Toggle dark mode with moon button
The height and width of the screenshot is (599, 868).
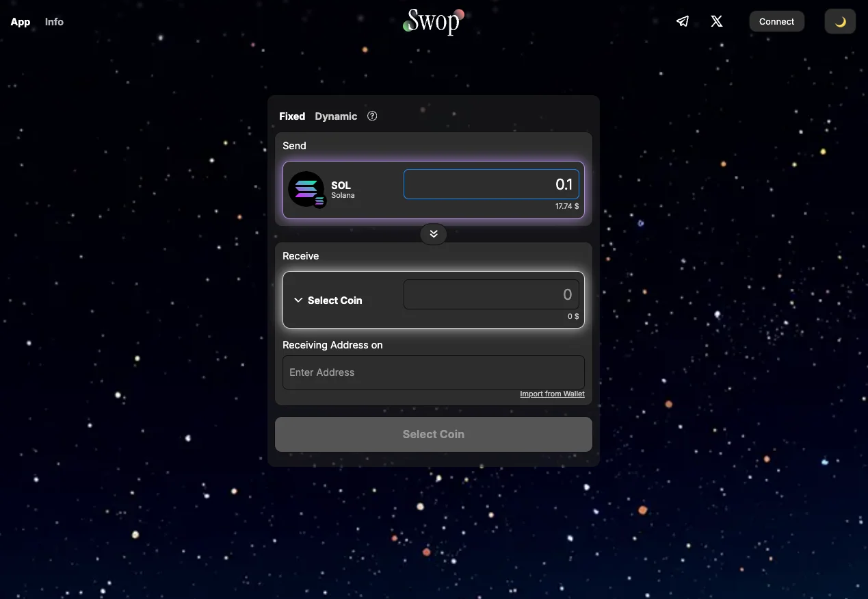click(x=840, y=21)
